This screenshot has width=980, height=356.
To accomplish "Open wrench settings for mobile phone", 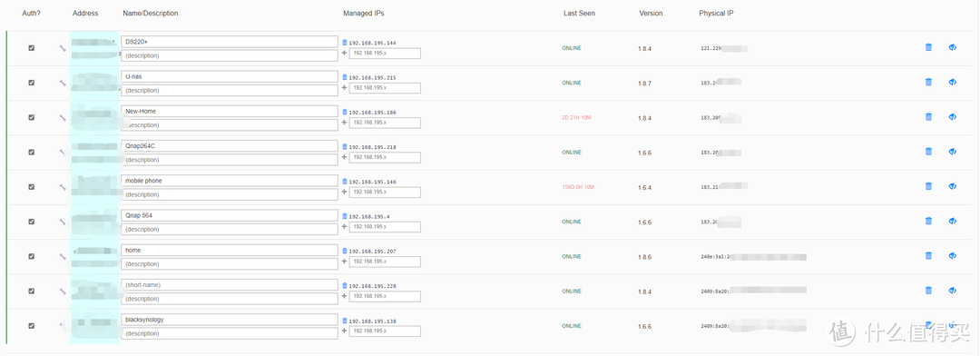I will click(63, 187).
